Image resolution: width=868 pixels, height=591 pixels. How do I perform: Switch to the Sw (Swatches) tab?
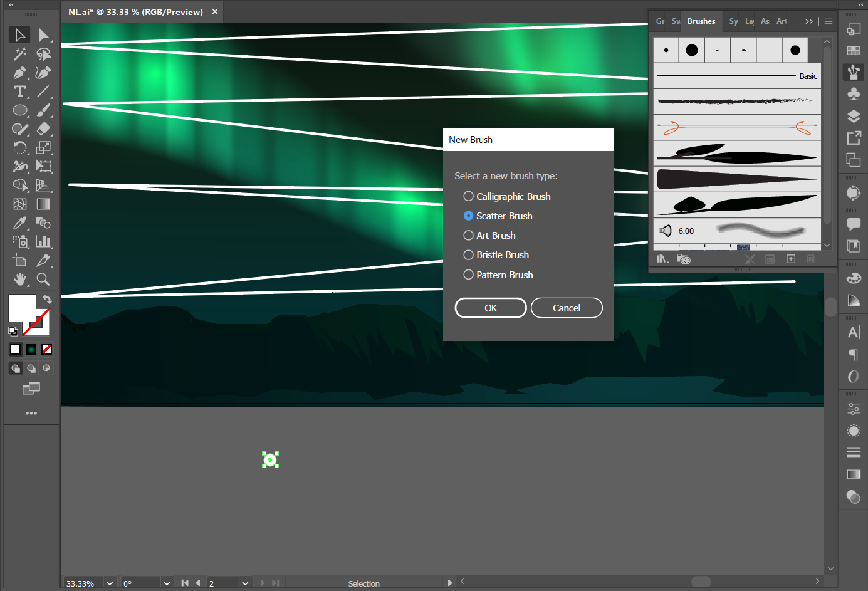[676, 21]
